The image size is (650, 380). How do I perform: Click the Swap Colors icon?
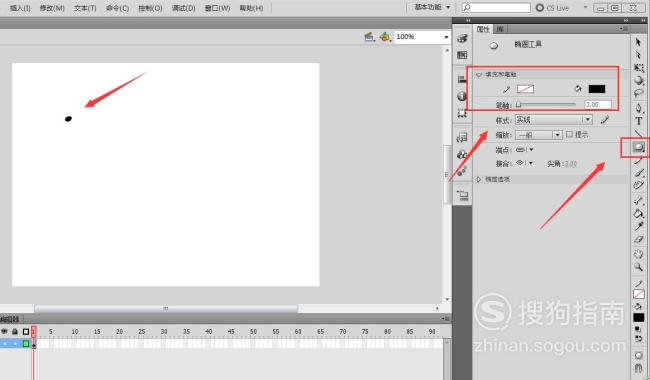[638, 338]
